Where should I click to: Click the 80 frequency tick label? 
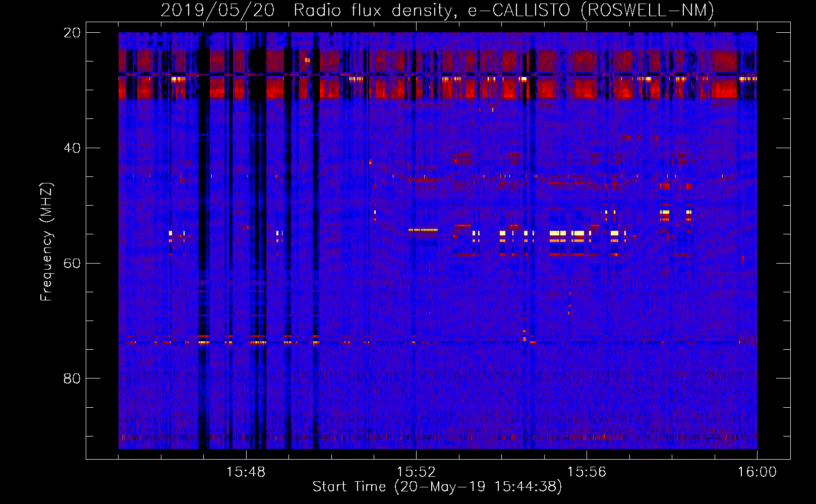click(72, 379)
